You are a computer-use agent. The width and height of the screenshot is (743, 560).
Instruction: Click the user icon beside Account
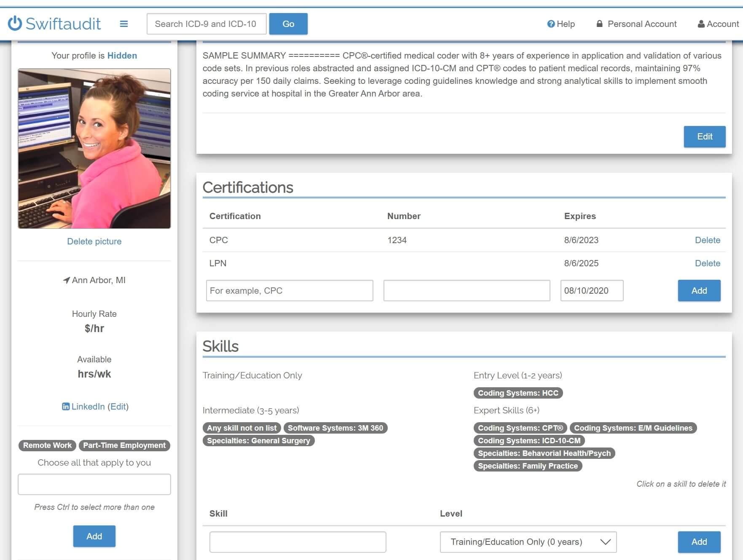(701, 24)
